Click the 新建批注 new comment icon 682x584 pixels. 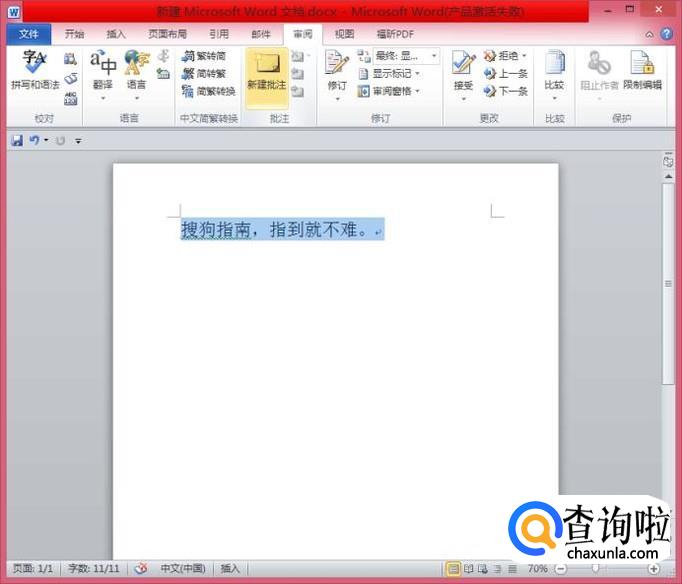click(x=267, y=72)
